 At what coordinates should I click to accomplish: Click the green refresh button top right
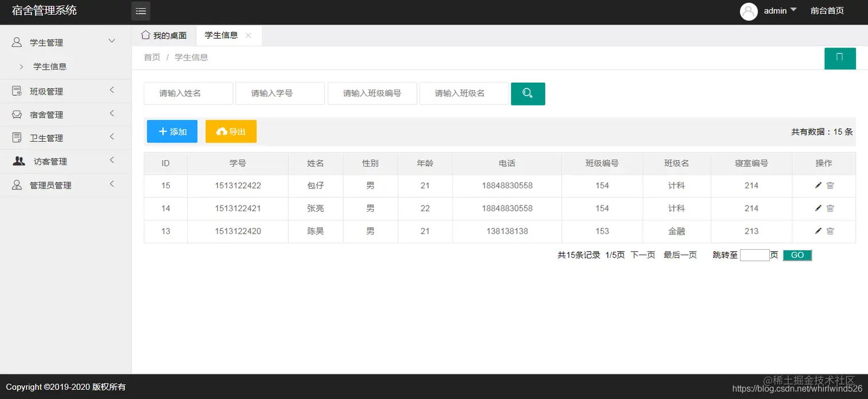point(840,59)
